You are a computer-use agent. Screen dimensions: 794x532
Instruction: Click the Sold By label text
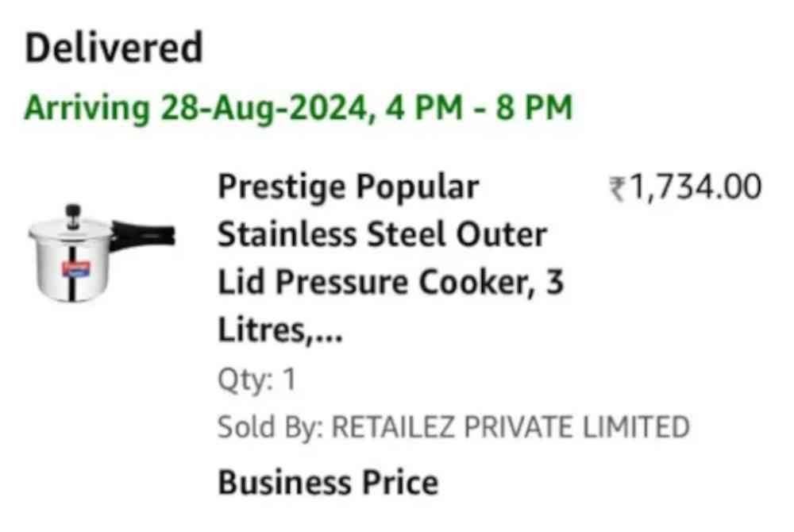tap(268, 427)
